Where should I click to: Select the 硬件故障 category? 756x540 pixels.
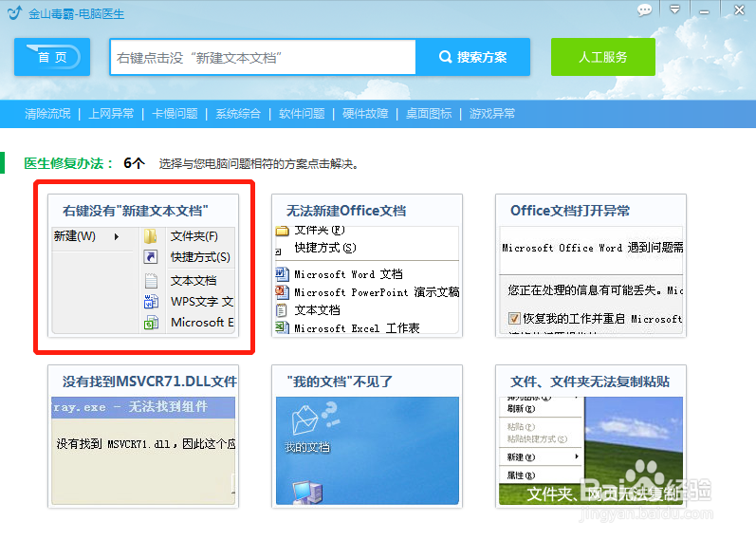pyautogui.click(x=365, y=114)
